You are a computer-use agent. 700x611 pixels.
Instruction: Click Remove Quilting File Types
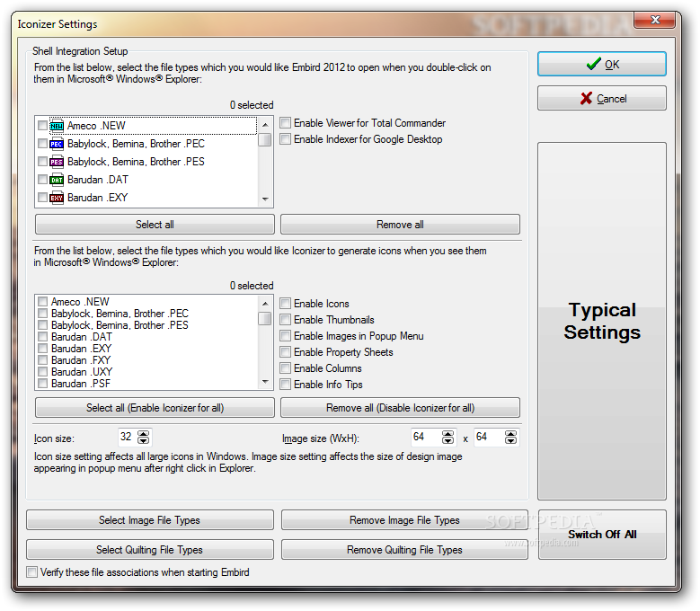click(404, 549)
